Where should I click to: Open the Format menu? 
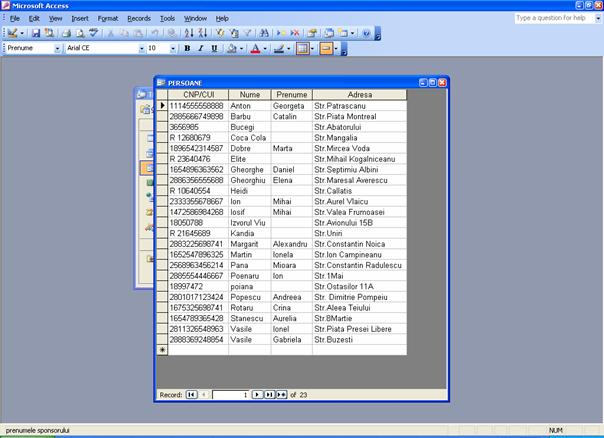click(x=108, y=18)
